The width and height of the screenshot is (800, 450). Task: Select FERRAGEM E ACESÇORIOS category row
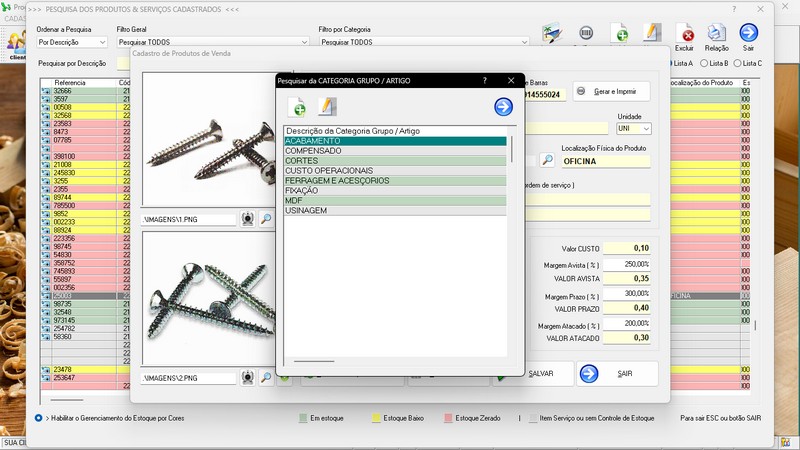tap(395, 181)
